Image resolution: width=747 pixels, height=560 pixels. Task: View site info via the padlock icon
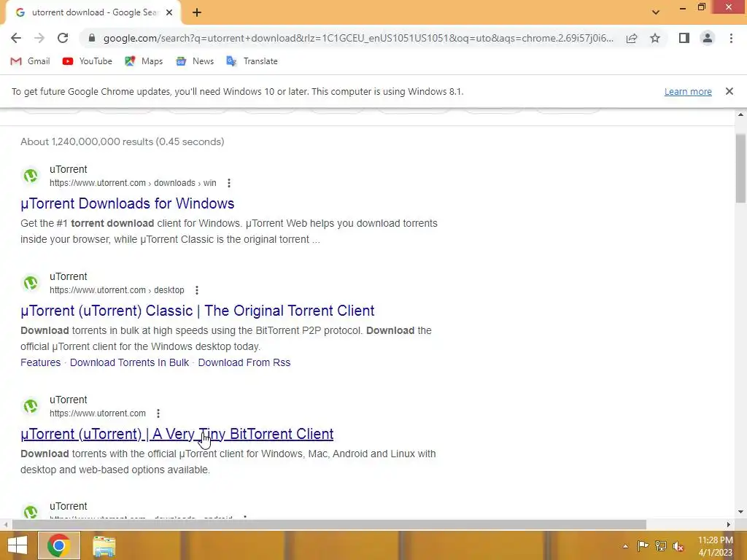(92, 38)
